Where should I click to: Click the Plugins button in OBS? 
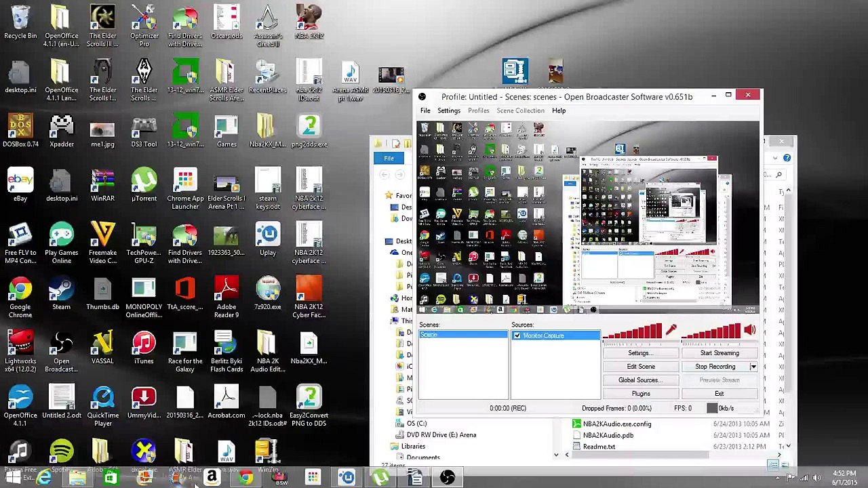(x=641, y=394)
